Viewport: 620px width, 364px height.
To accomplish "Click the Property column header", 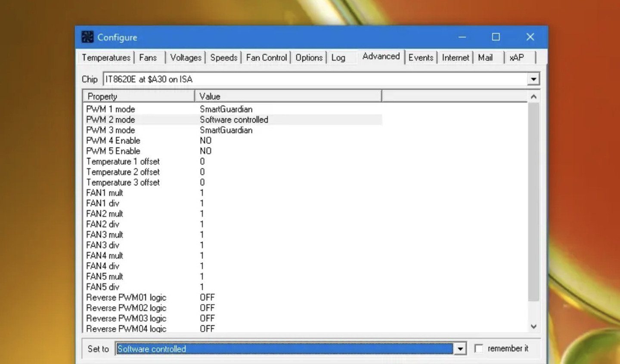I will (x=139, y=96).
